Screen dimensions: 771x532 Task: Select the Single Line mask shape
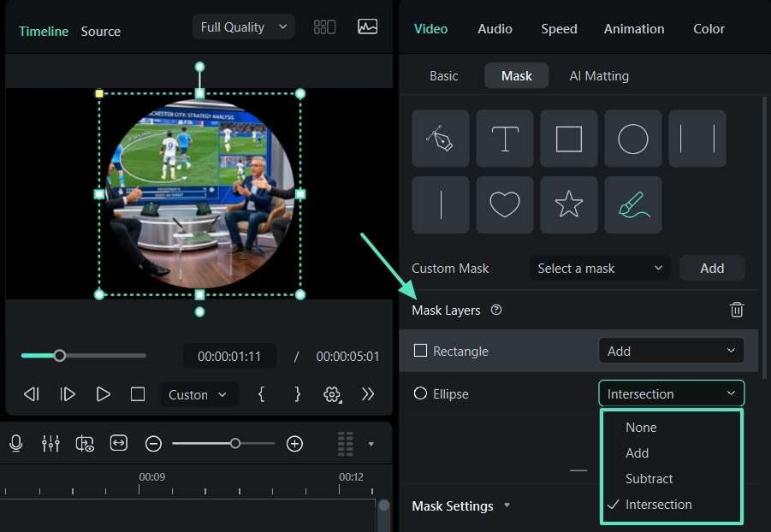pyautogui.click(x=441, y=204)
